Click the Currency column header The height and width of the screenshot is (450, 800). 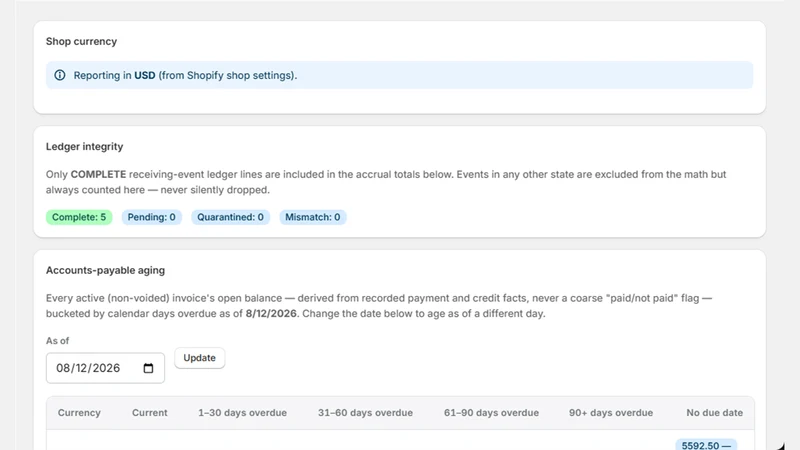(x=79, y=412)
